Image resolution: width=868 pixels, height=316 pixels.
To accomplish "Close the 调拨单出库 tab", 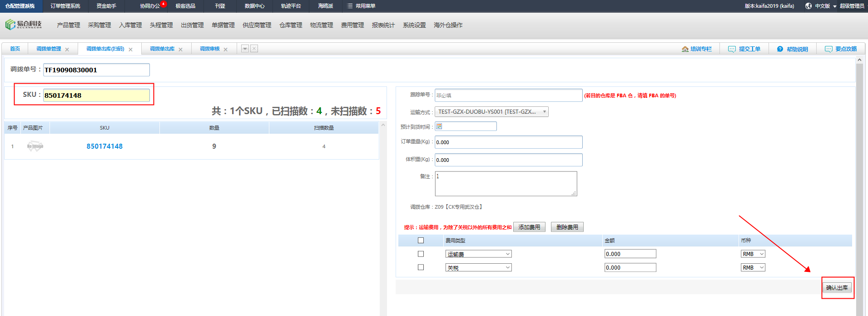I will click(180, 50).
